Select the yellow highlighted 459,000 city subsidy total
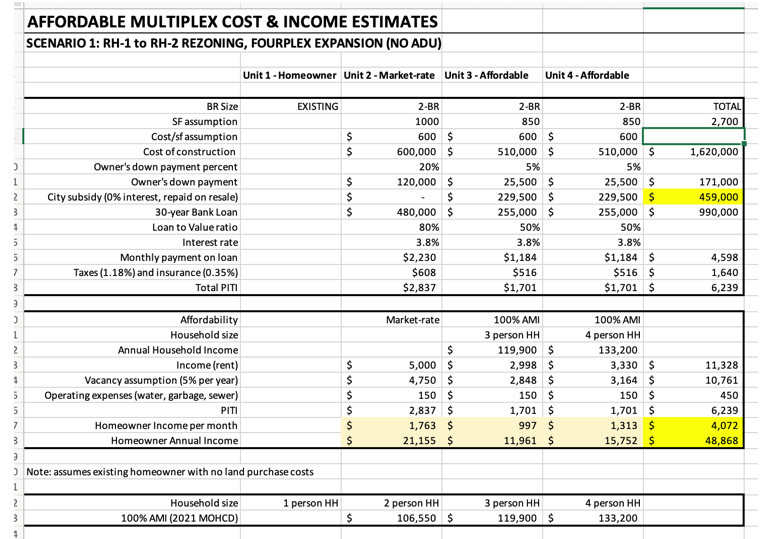The height and width of the screenshot is (539, 760). pos(694,197)
